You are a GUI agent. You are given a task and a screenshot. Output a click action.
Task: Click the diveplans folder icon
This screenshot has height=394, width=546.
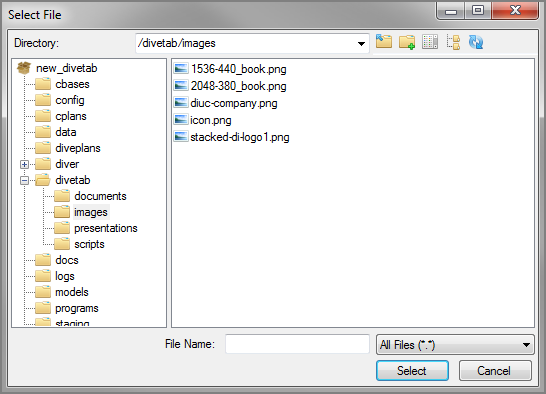(x=43, y=148)
